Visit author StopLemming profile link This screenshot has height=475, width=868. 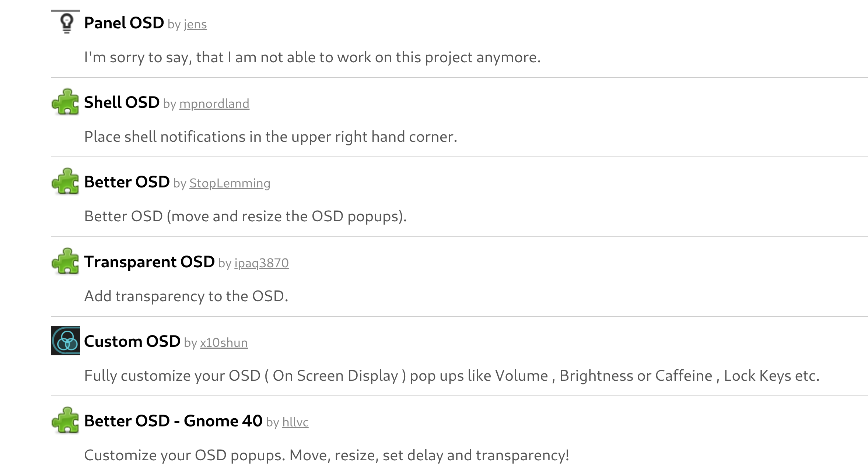coord(230,183)
